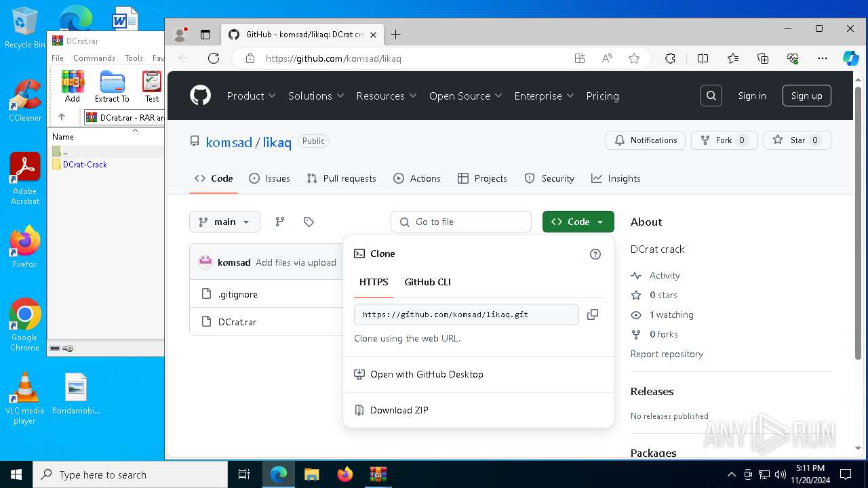Image resolution: width=868 pixels, height=488 pixels.
Task: Click Notifications button
Action: 646,140
